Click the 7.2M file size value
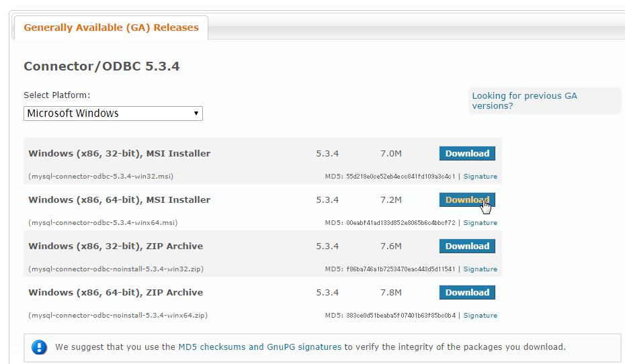625x364 pixels. point(391,200)
